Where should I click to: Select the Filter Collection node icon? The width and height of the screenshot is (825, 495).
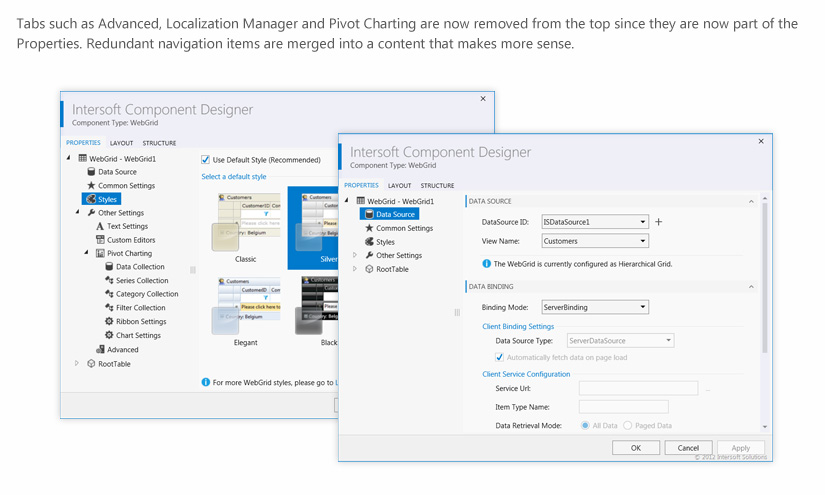(x=109, y=308)
